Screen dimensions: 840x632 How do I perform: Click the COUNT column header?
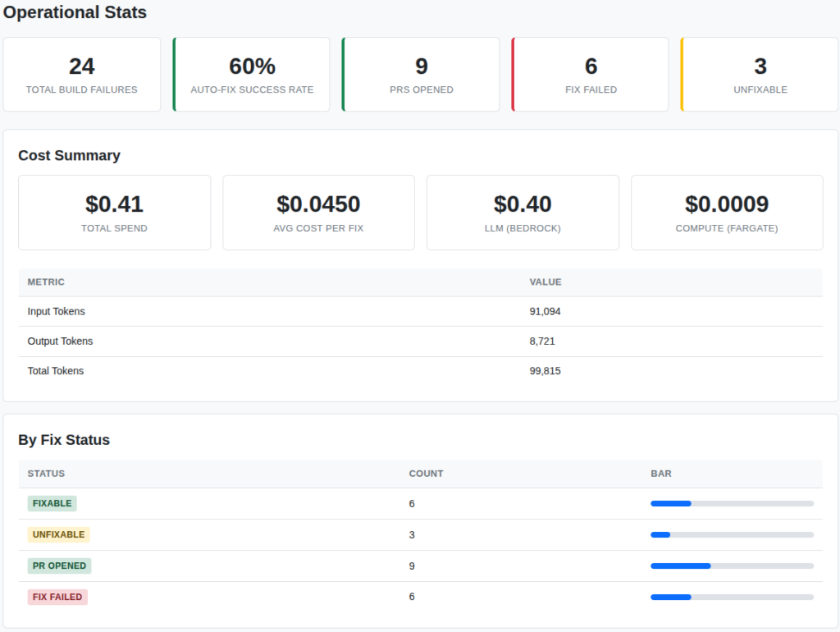[426, 474]
